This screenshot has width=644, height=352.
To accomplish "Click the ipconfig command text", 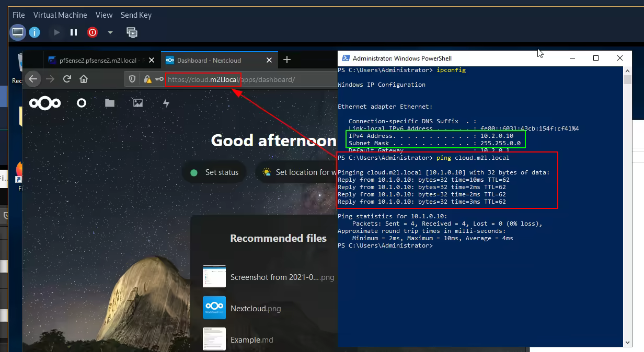I will point(451,70).
